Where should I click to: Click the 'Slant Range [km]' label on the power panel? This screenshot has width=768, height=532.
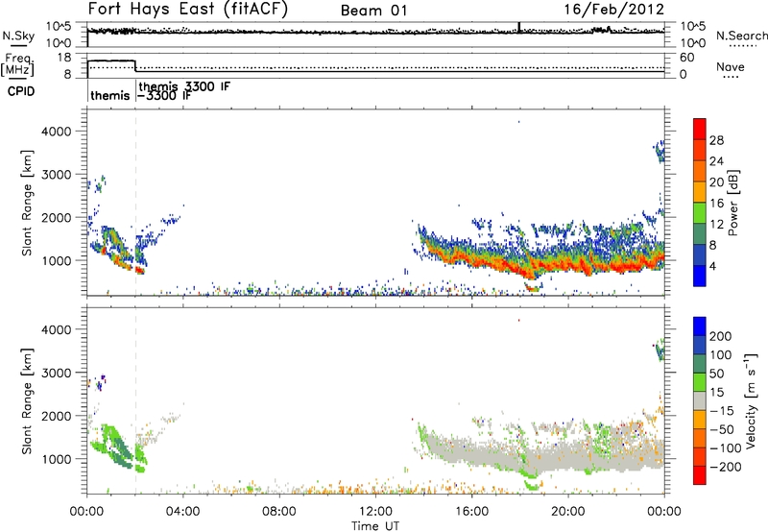[x=27, y=203]
